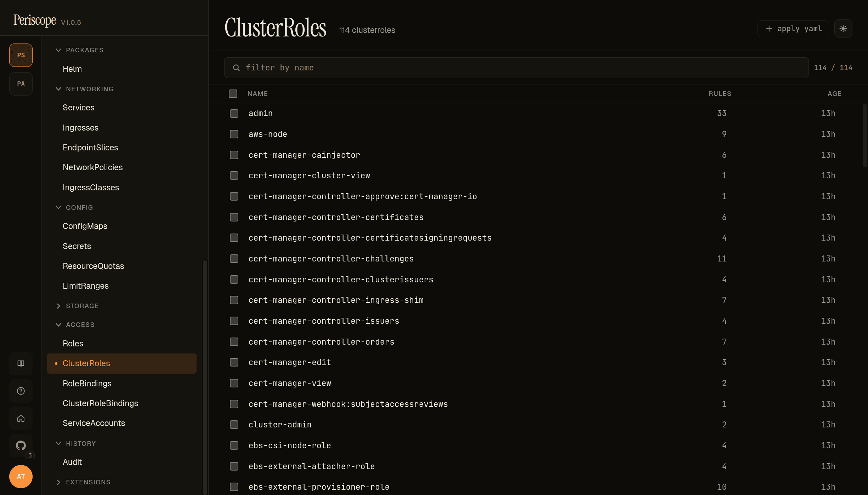Screen dimensions: 868x495
Task: Open cert-manager-controller-issuers row
Action: coord(535,321)
